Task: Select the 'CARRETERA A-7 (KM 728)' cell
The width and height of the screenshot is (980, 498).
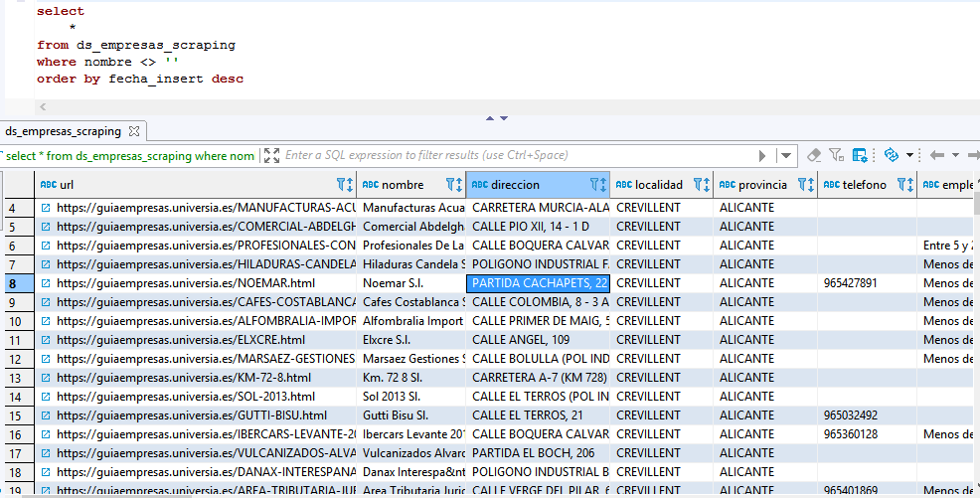Action: 538,378
